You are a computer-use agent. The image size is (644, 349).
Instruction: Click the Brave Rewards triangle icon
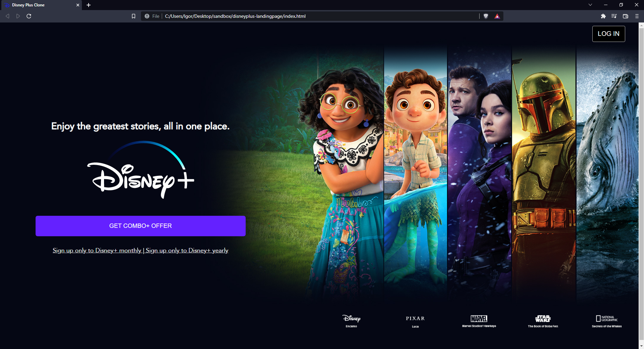pyautogui.click(x=497, y=16)
